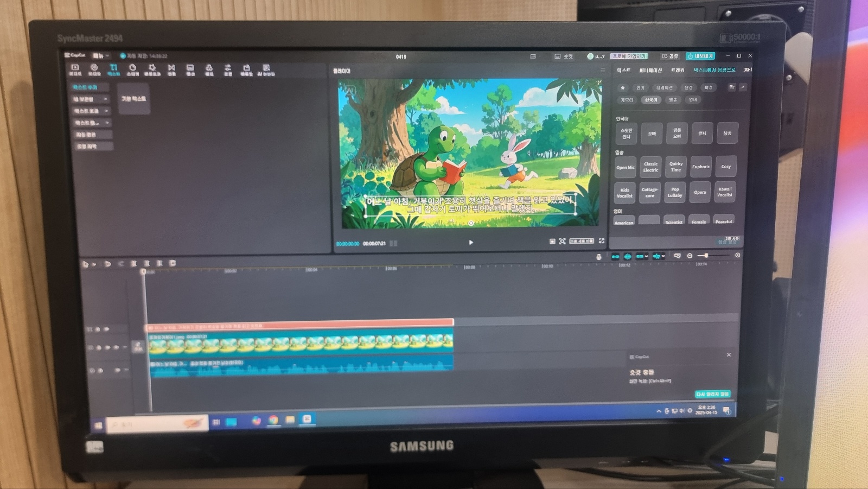Undo the last edit
This screenshot has height=489, width=868.
pyautogui.click(x=107, y=264)
